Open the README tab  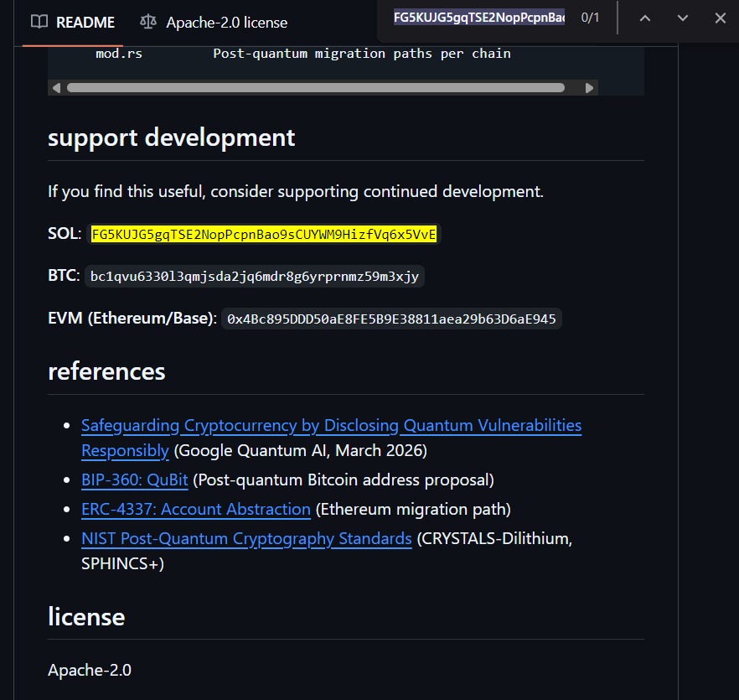click(x=73, y=22)
